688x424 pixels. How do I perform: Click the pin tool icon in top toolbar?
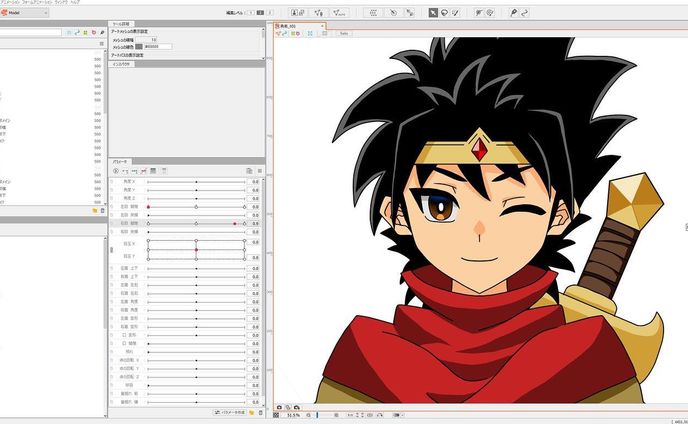tap(513, 13)
